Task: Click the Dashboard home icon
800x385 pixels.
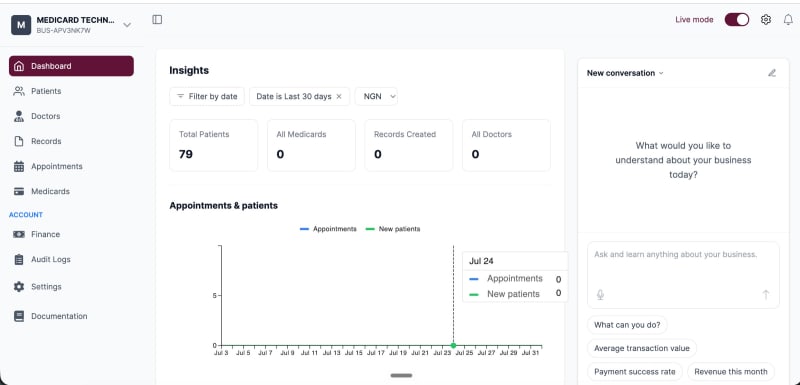Action: coord(19,66)
